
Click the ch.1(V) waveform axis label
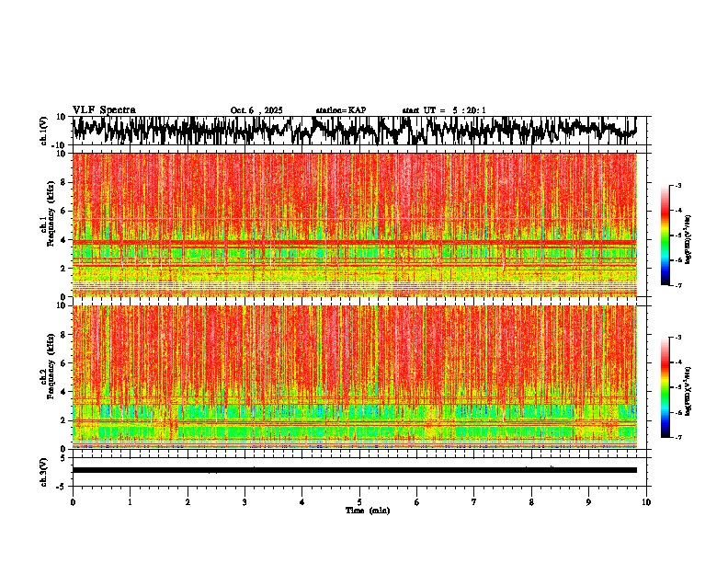[44, 131]
